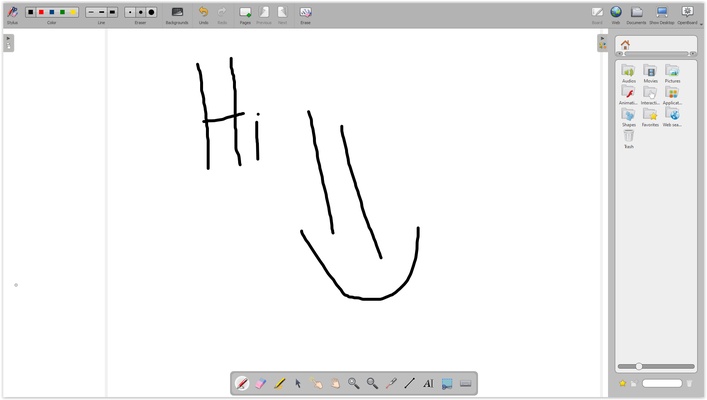Image resolution: width=707 pixels, height=400 pixels.
Task: Activate the arrow Selector tool
Action: click(x=298, y=383)
